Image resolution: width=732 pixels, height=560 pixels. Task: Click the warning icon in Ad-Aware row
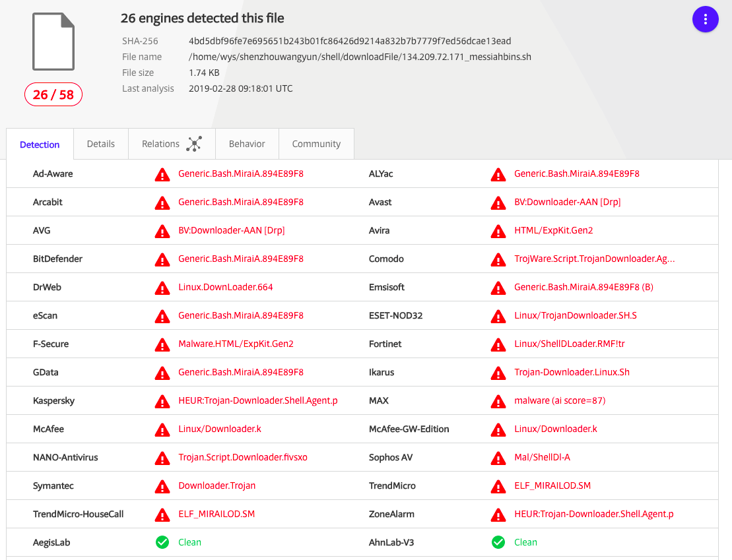[162, 175]
